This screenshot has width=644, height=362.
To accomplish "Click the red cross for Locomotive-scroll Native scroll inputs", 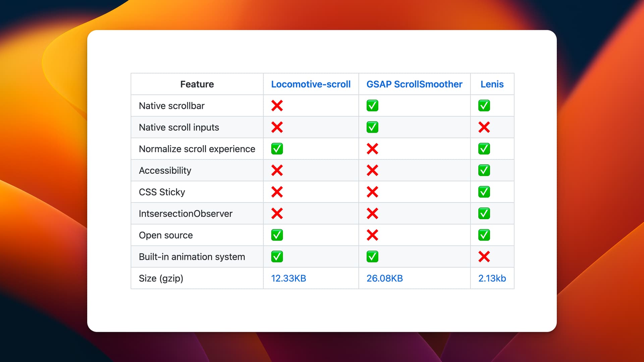I will coord(277,127).
